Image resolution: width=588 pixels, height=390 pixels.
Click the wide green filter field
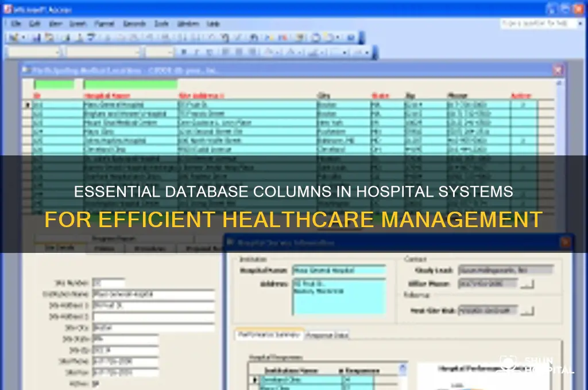pos(130,84)
